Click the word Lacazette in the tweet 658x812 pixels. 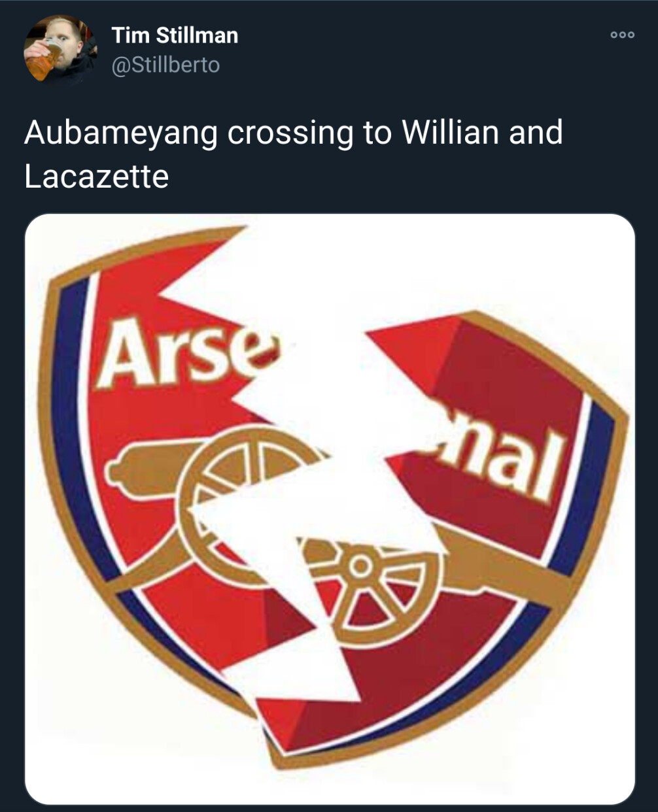pyautogui.click(x=97, y=176)
